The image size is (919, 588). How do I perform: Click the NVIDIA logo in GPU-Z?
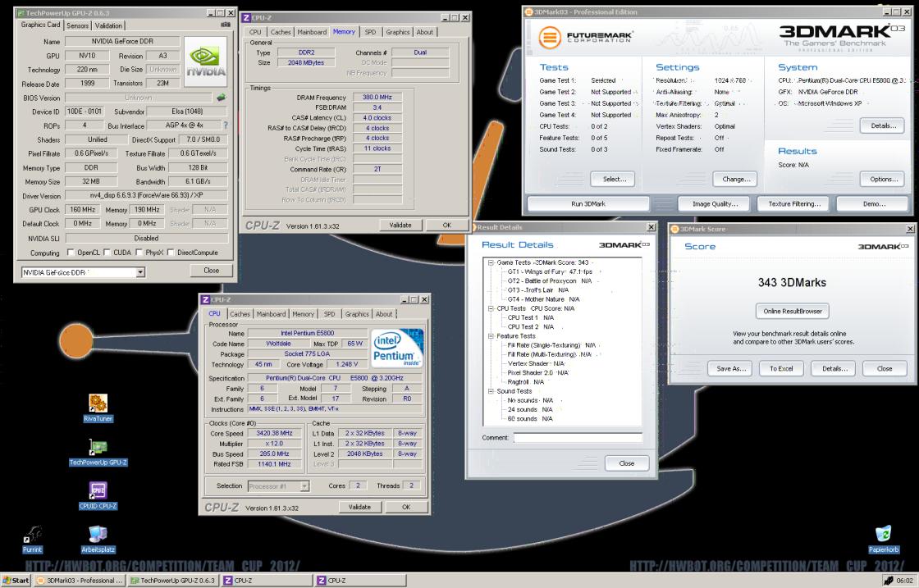(x=206, y=62)
